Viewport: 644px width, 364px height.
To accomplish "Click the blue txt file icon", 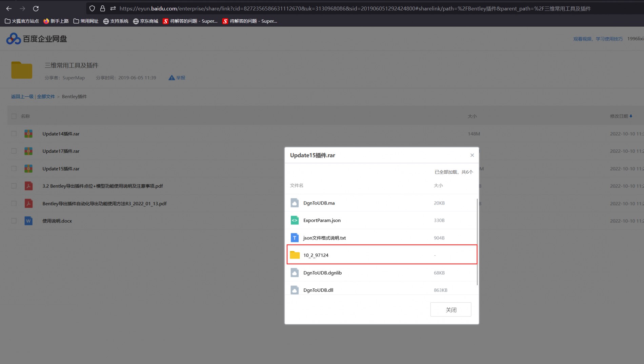I will point(295,238).
